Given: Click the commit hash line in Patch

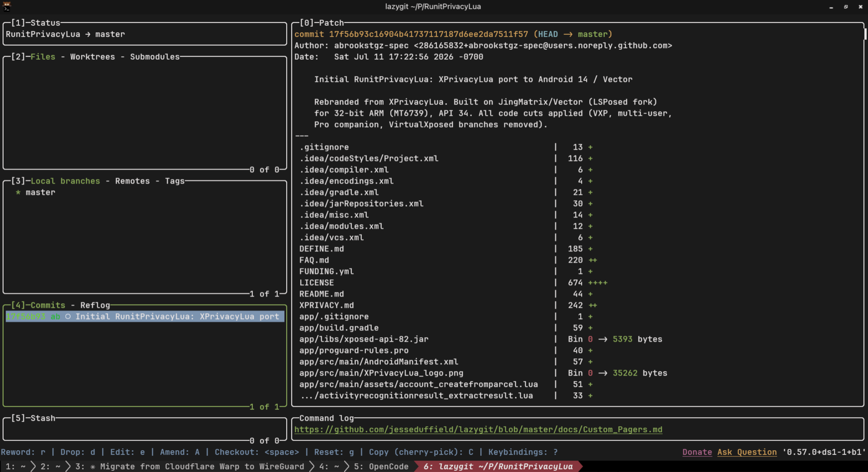Looking at the screenshot, I should [453, 34].
